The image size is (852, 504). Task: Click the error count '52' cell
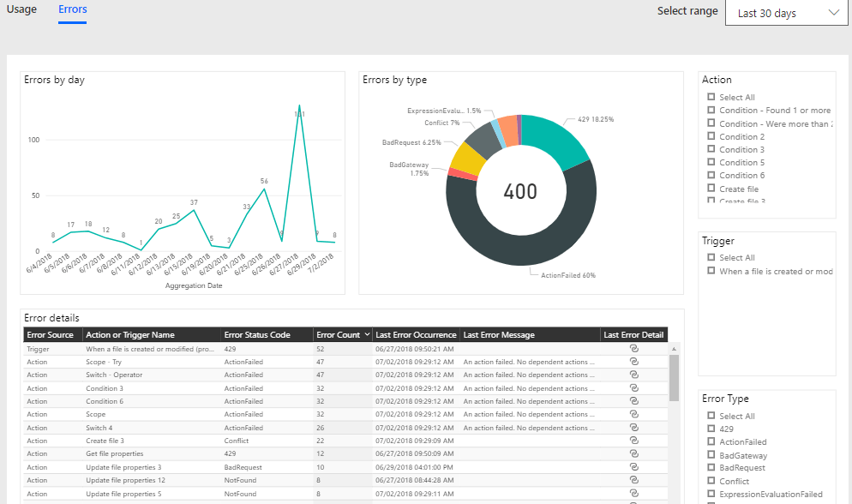320,349
